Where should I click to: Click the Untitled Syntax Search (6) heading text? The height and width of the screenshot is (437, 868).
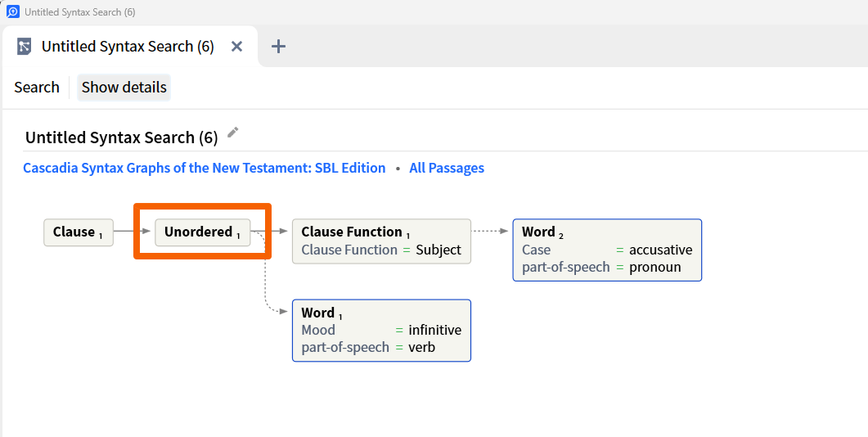(x=121, y=137)
